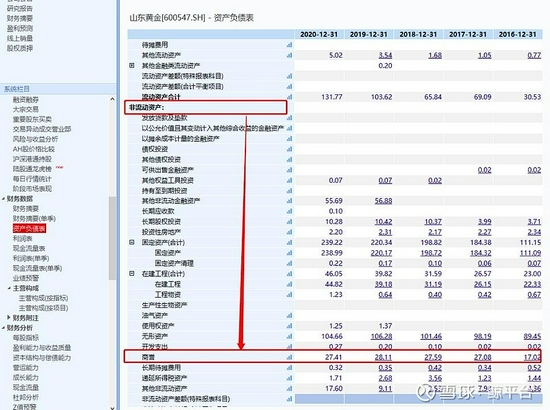Open 财务摘要(单季) in the sidebar
Screen dimensions: 550x410
34,219
